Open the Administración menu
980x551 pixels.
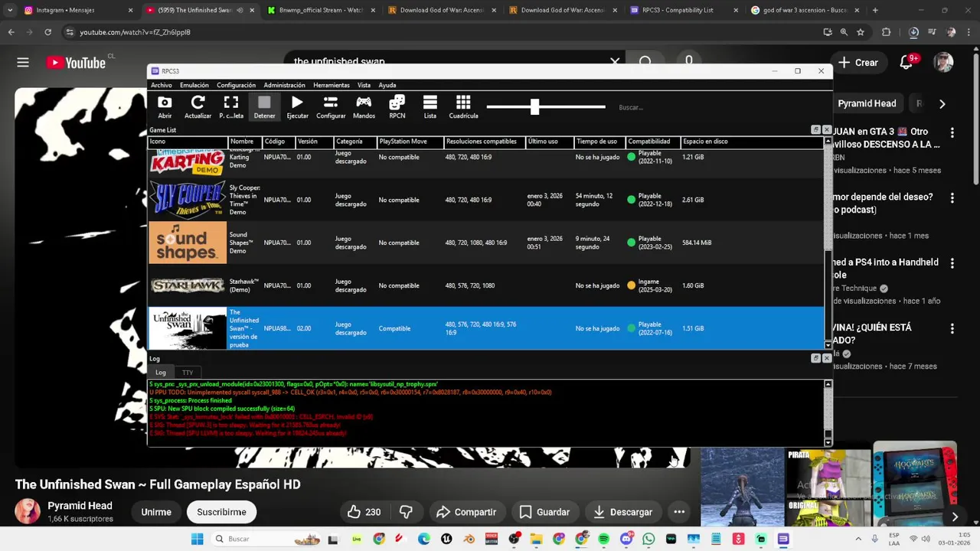coord(284,85)
